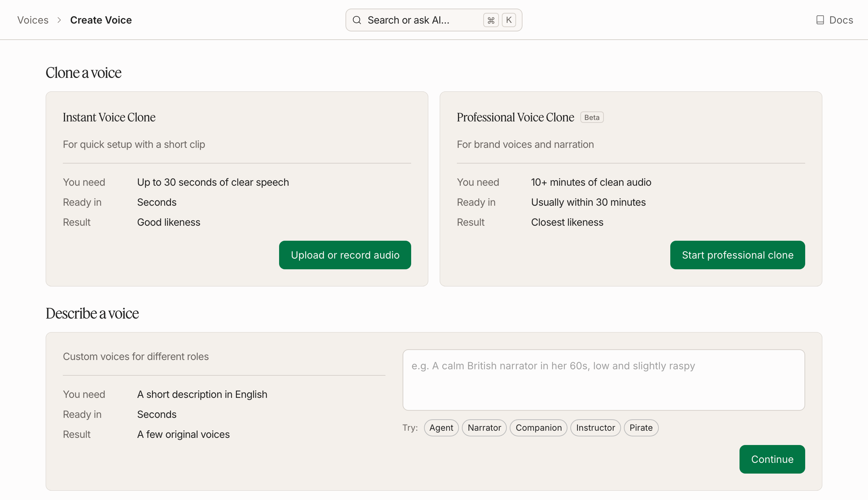868x500 pixels.
Task: Try the Pirate preset chip
Action: tap(641, 428)
